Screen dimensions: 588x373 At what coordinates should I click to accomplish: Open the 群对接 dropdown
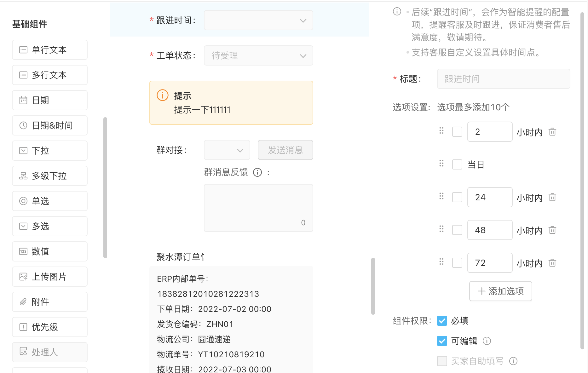[x=227, y=150]
